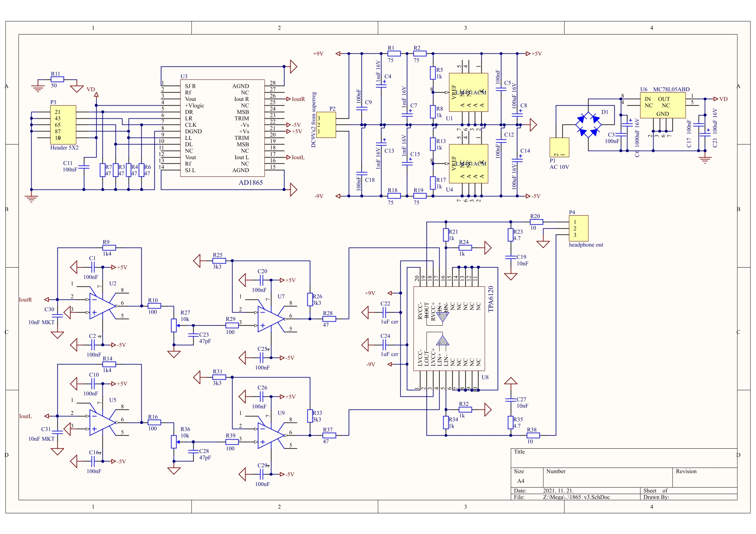Click the R31 3k3 resistor symbol
Image resolution: width=756 pixels, height=534 pixels.
pos(219,377)
